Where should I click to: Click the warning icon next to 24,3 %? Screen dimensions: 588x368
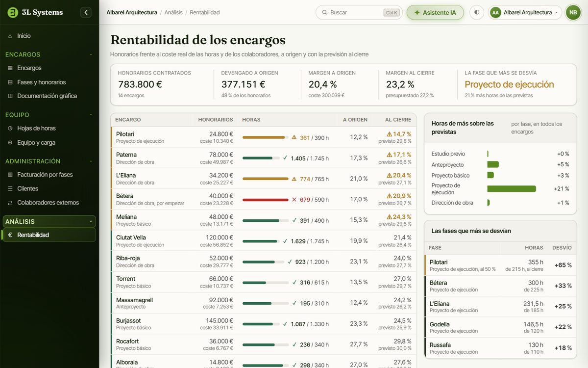(390, 217)
